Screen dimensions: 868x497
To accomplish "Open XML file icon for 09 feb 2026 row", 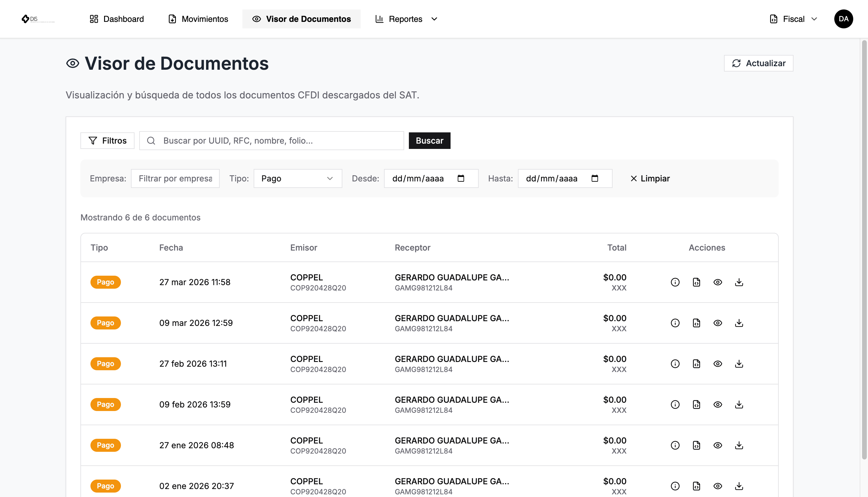I will point(696,405).
